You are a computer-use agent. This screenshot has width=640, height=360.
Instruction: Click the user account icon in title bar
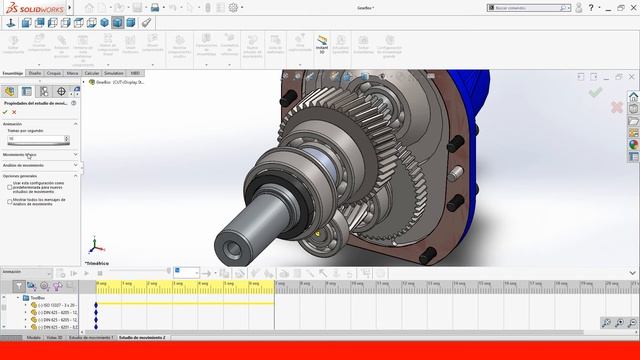coord(578,7)
